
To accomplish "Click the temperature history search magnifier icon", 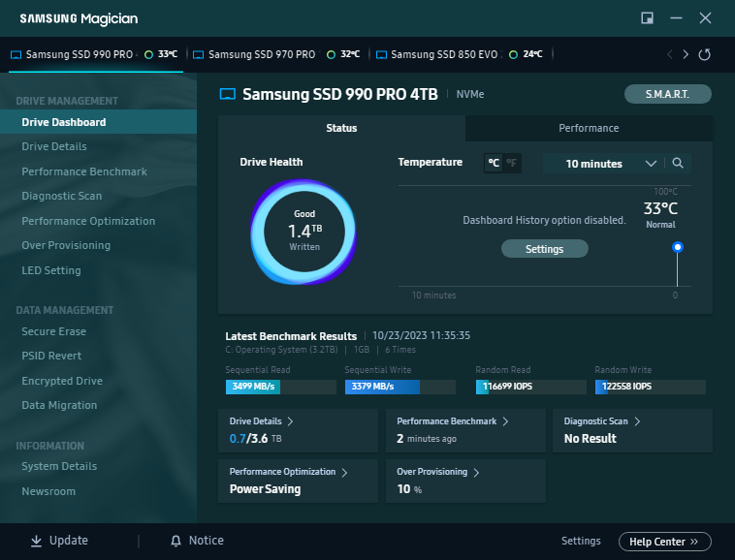I will point(679,164).
